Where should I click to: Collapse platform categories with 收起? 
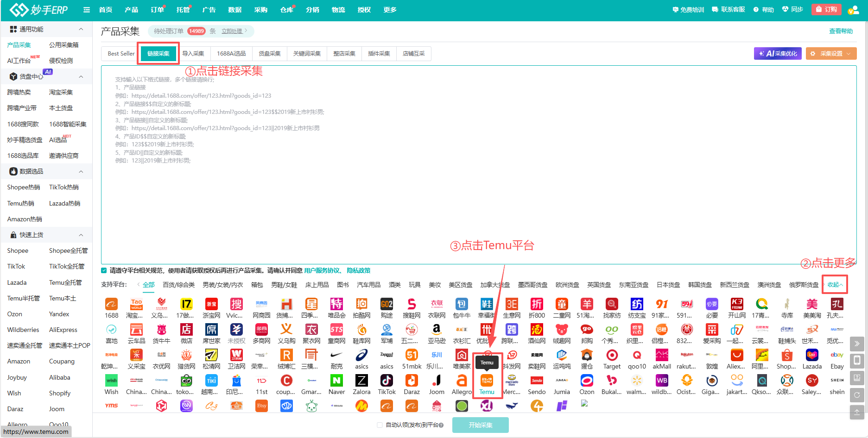coord(835,285)
